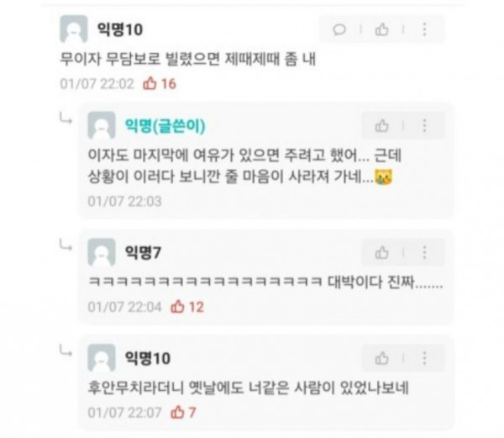The image size is (504, 438).
Task: Click the reply arrow beside 익명7 comment
Action: 66,246
